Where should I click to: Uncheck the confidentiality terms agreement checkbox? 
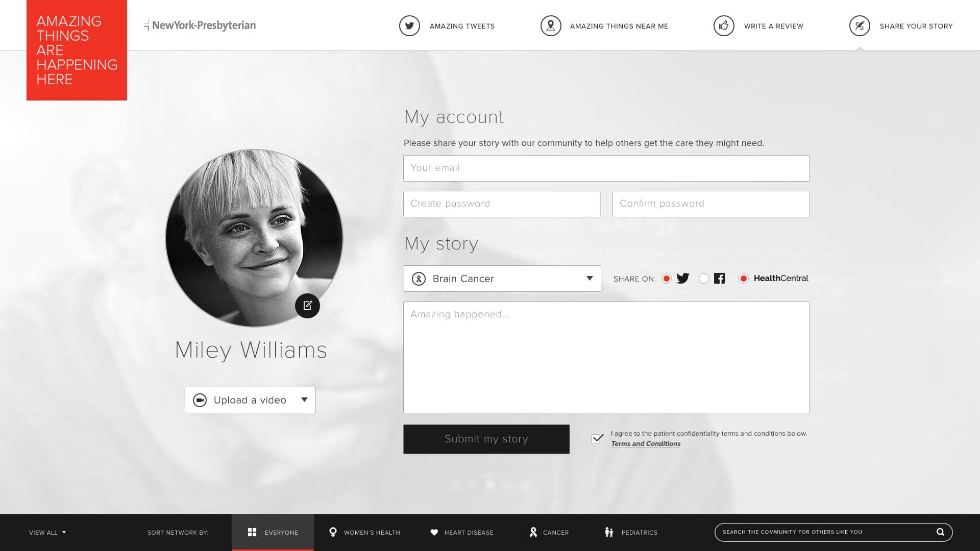click(597, 438)
